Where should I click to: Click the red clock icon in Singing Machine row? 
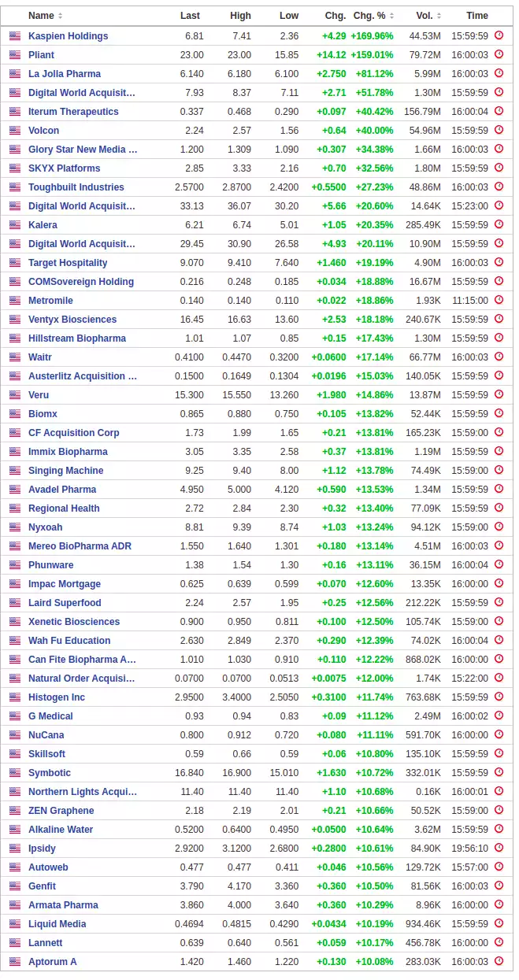[x=499, y=470]
